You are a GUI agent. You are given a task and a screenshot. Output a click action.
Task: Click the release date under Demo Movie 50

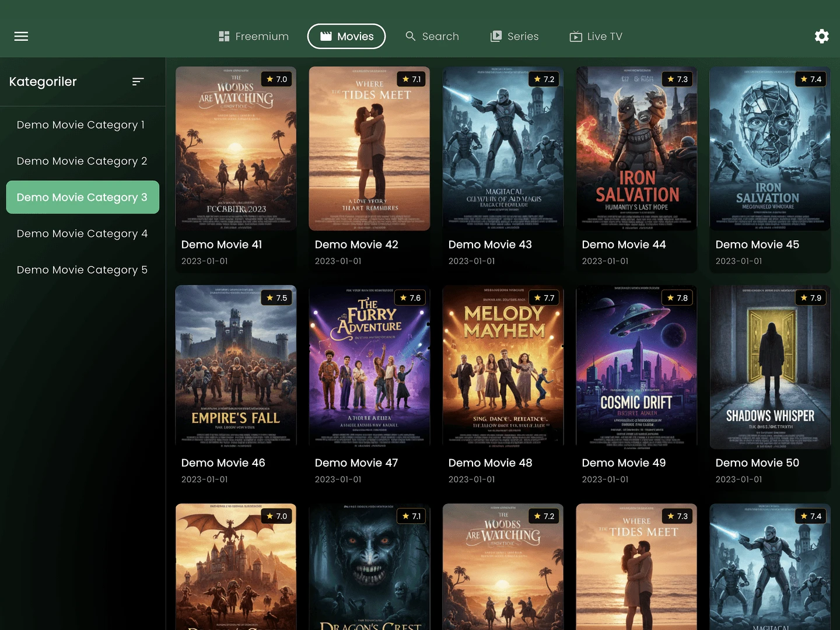(739, 480)
